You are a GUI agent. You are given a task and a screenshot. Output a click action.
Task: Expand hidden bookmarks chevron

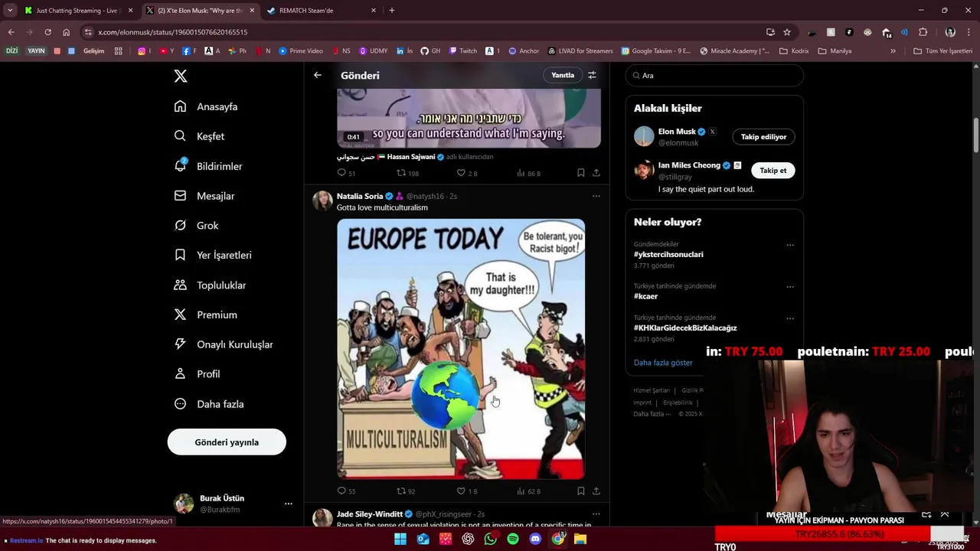tap(893, 51)
